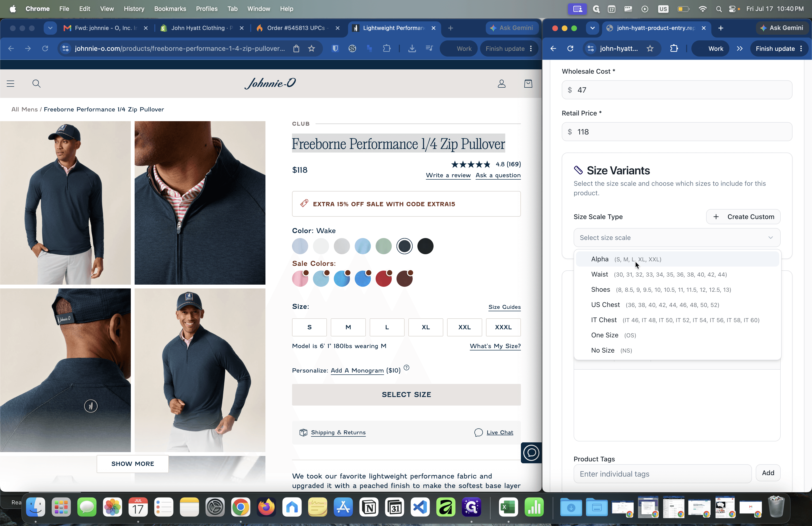The width and height of the screenshot is (812, 526).
Task: Select size XXL button
Action: (464, 327)
